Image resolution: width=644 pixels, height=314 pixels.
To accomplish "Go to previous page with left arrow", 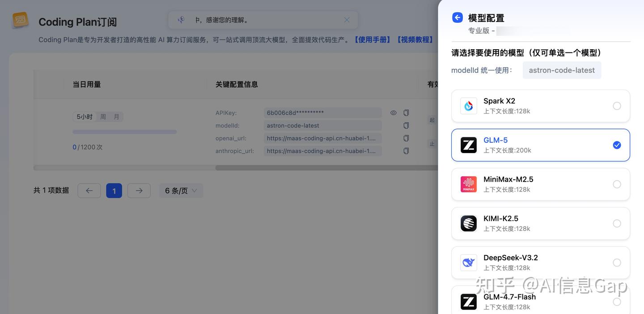I will click(89, 191).
